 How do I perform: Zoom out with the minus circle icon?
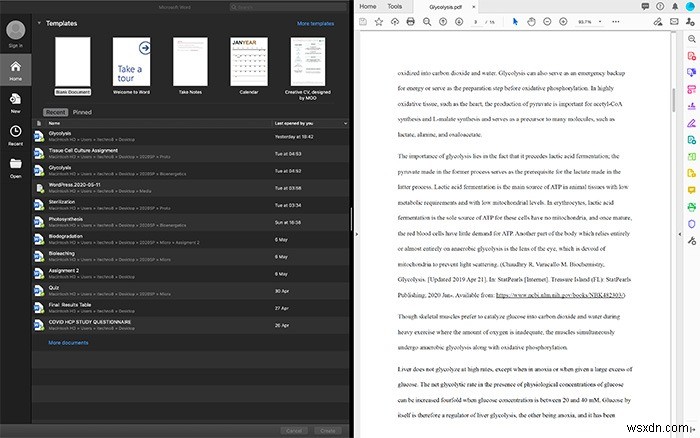[x=547, y=21]
